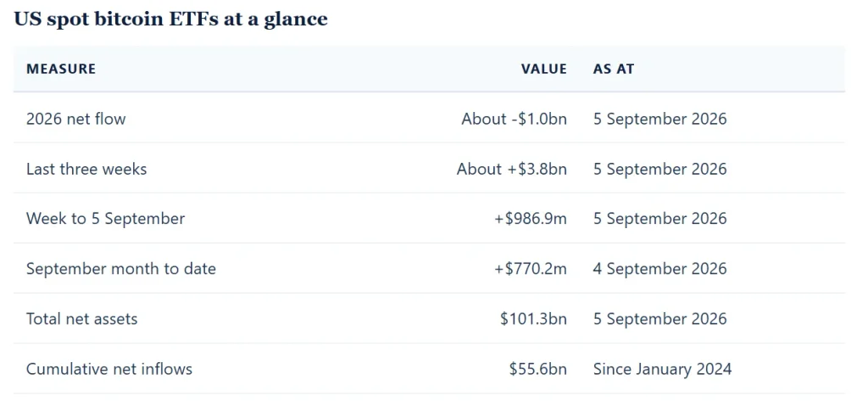The width and height of the screenshot is (868, 402).
Task: Click the 4 September 2026 date cell
Action: tap(659, 269)
